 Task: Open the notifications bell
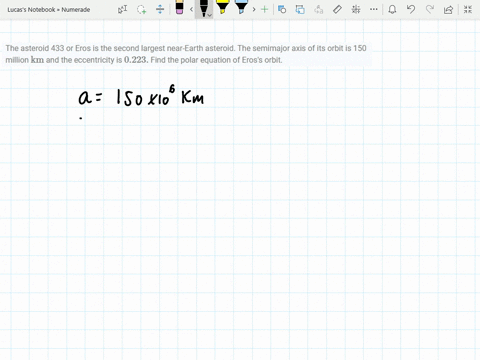392,9
